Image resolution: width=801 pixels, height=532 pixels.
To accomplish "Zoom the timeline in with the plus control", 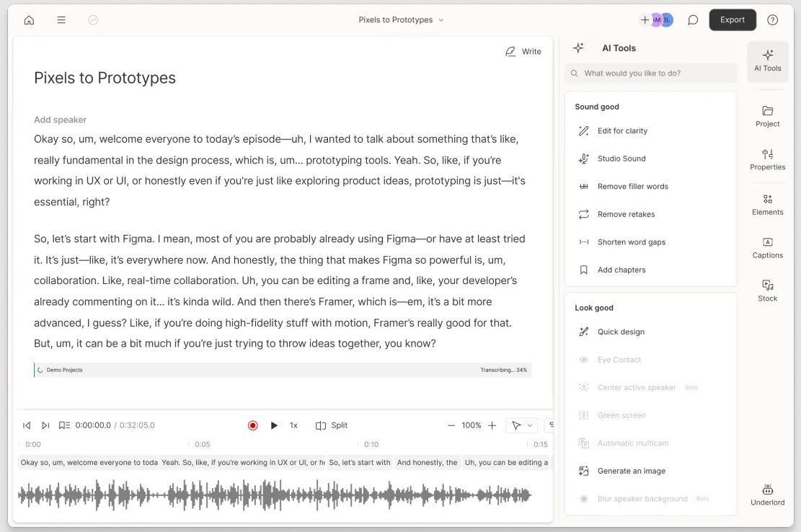I will click(492, 425).
